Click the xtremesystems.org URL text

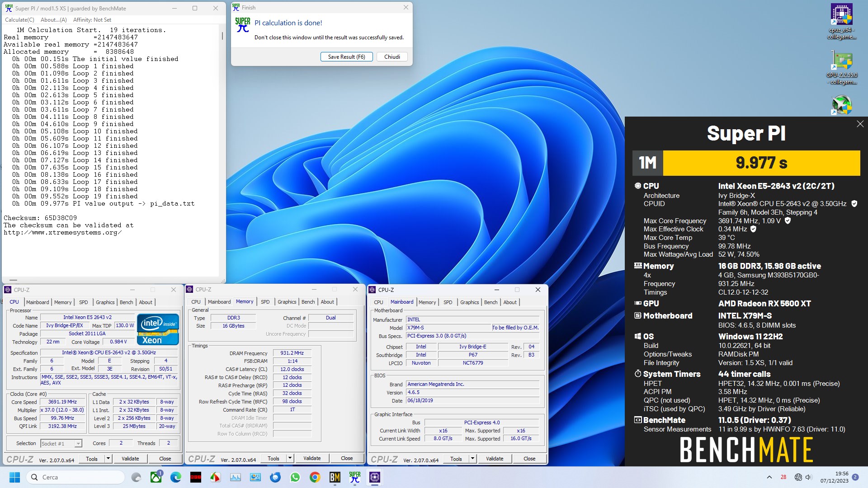point(63,233)
